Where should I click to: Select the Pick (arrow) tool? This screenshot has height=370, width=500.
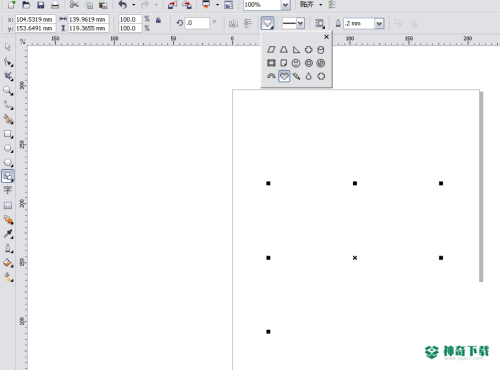coord(8,47)
